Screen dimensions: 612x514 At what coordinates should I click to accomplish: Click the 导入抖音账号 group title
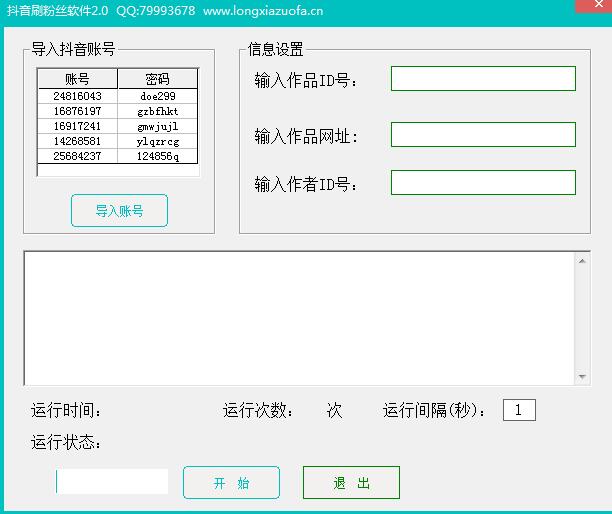(73, 49)
